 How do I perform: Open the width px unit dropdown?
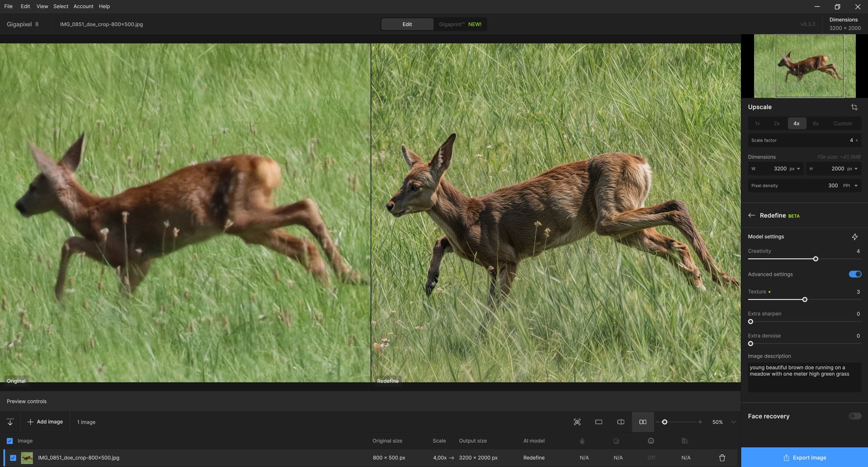pos(798,169)
